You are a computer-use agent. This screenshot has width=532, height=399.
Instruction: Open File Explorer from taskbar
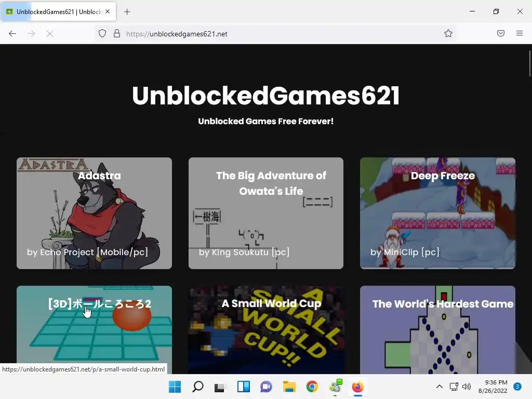[289, 387]
